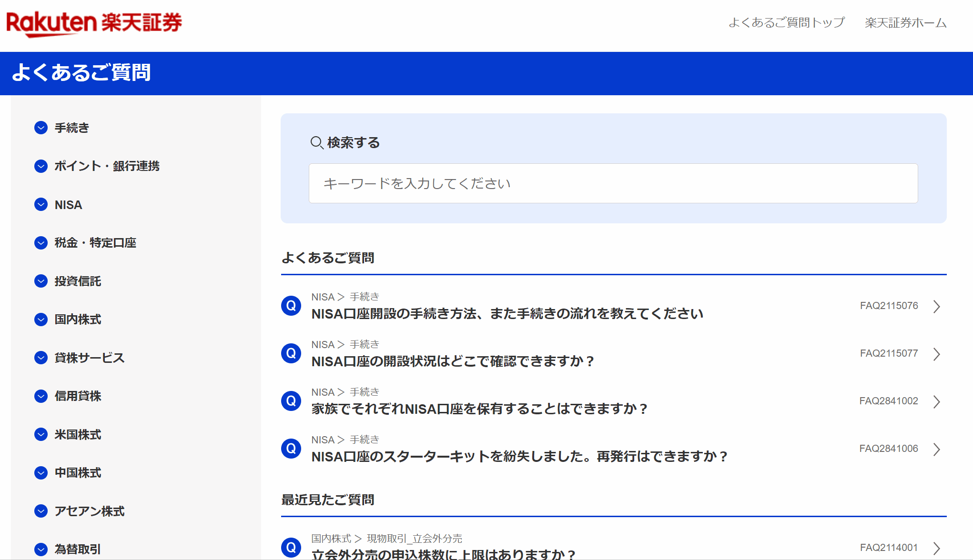Click the NISA breadcrumb above the first question
Image resolution: width=973 pixels, height=560 pixels.
pyautogui.click(x=322, y=296)
